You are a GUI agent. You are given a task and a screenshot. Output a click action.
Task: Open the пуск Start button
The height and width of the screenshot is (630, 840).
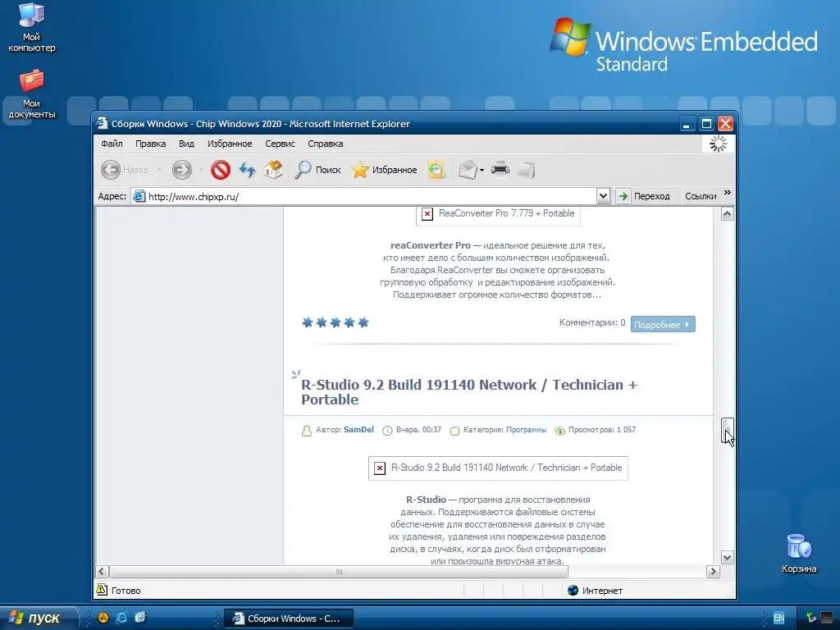38,618
